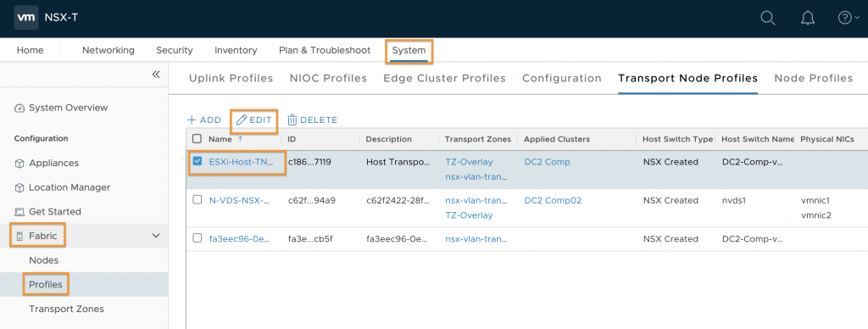
Task: Open the notifications bell icon
Action: [808, 19]
